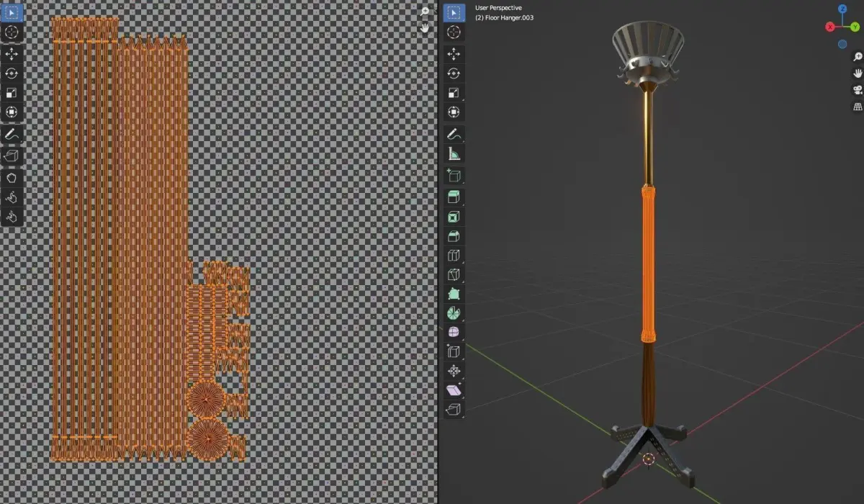Click the 'User Perspective' viewport label
Screen dimensions: 864x504
pos(498,8)
